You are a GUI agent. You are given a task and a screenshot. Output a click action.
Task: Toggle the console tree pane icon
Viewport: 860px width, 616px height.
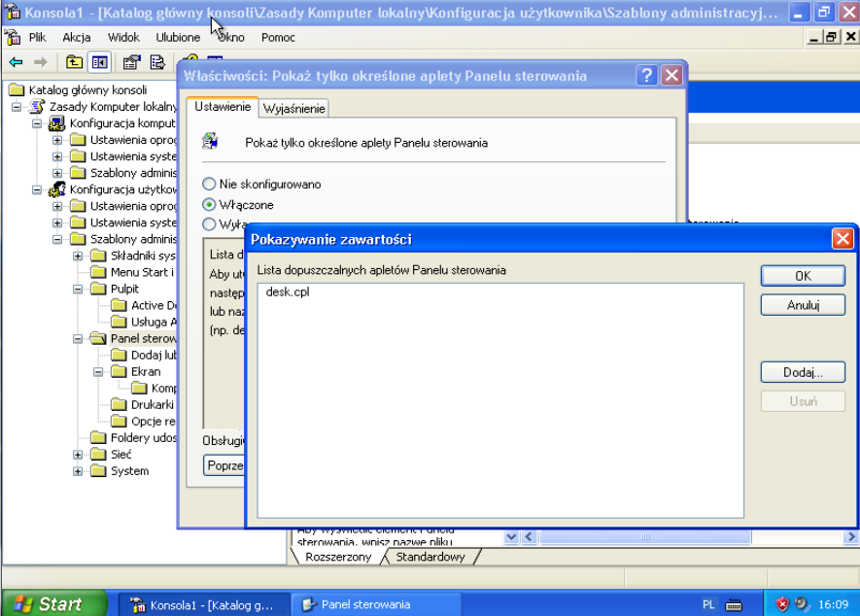click(99, 62)
